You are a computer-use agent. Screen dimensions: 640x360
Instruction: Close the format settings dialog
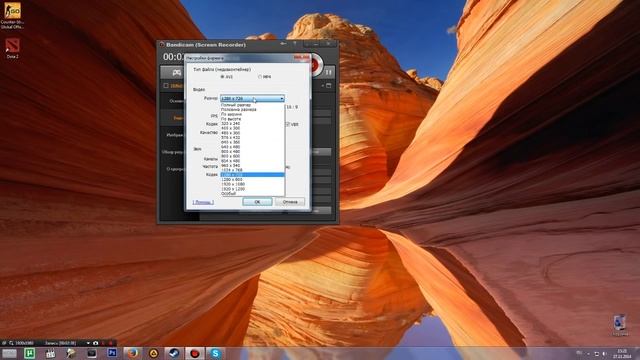pos(302,58)
